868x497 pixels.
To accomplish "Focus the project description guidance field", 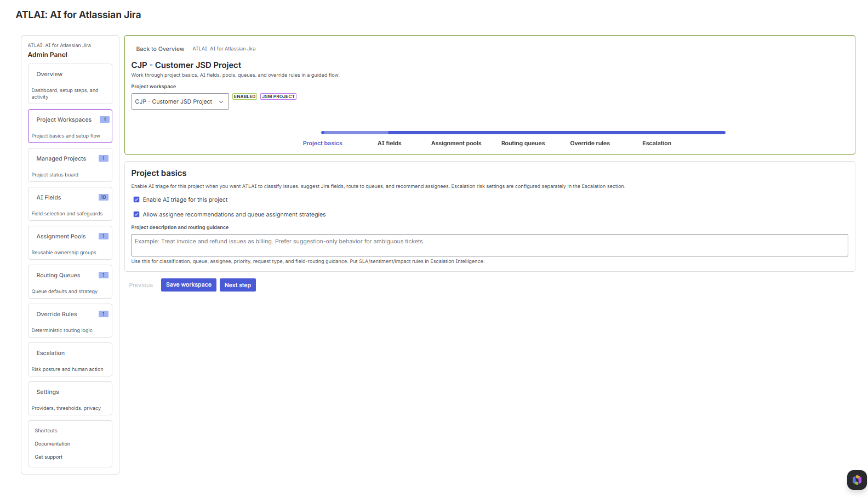I will point(489,245).
